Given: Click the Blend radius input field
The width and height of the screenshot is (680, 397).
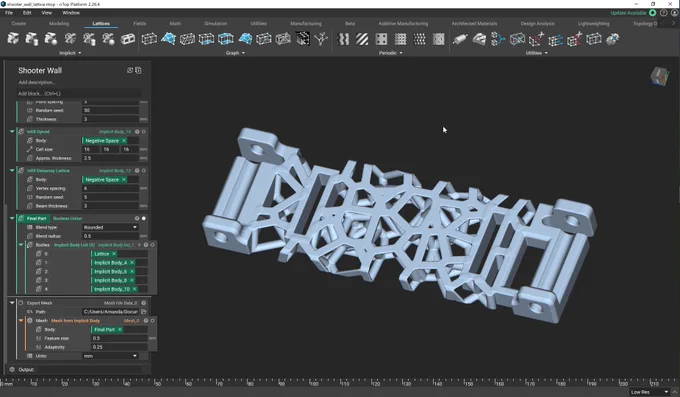Looking at the screenshot, I should [110, 236].
